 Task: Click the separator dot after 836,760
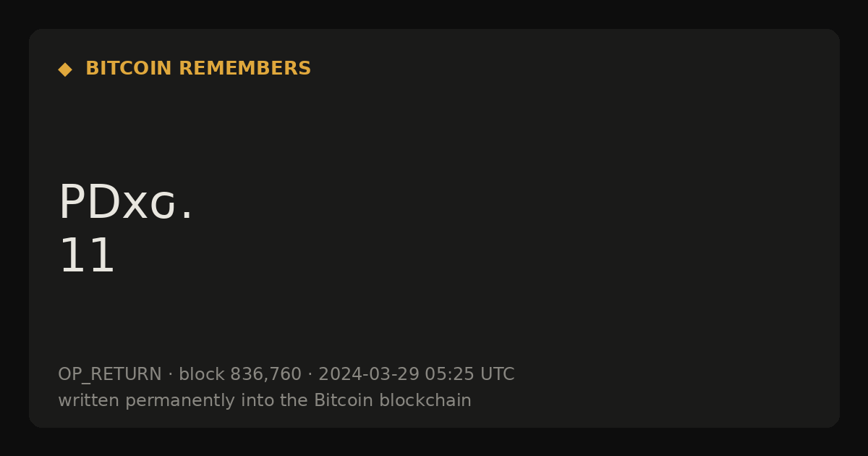[x=310, y=375]
